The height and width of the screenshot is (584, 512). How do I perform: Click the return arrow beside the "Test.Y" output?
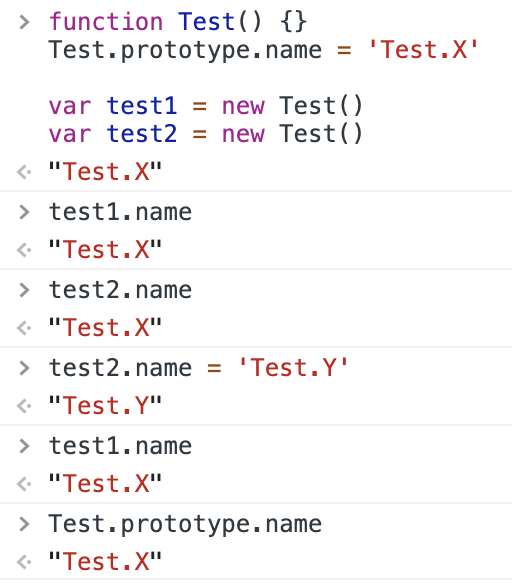24,406
